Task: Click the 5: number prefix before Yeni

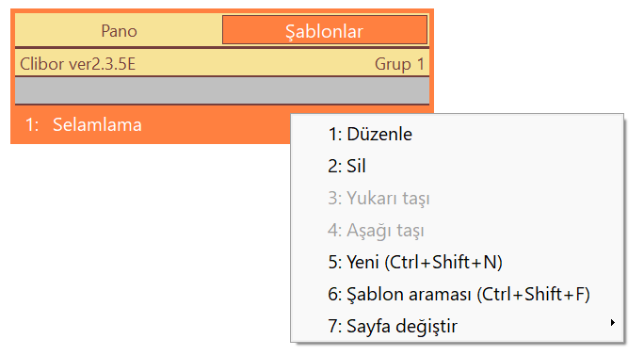Action: click(335, 262)
